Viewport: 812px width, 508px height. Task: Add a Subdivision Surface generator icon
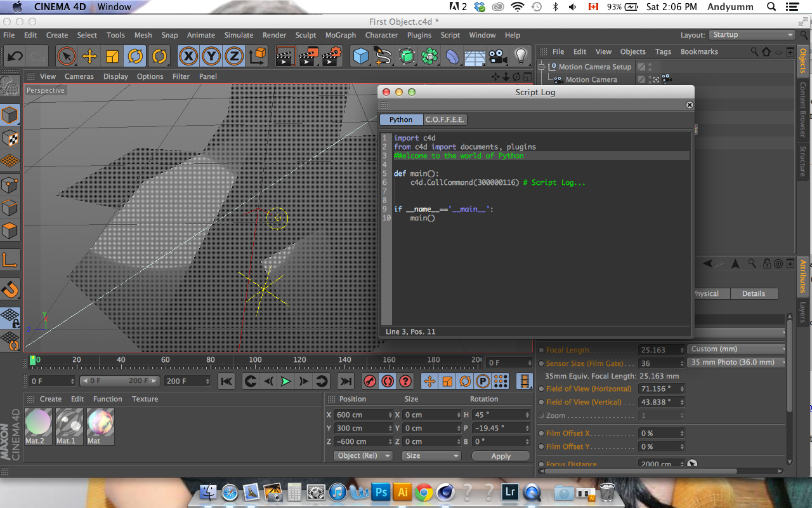tap(407, 56)
